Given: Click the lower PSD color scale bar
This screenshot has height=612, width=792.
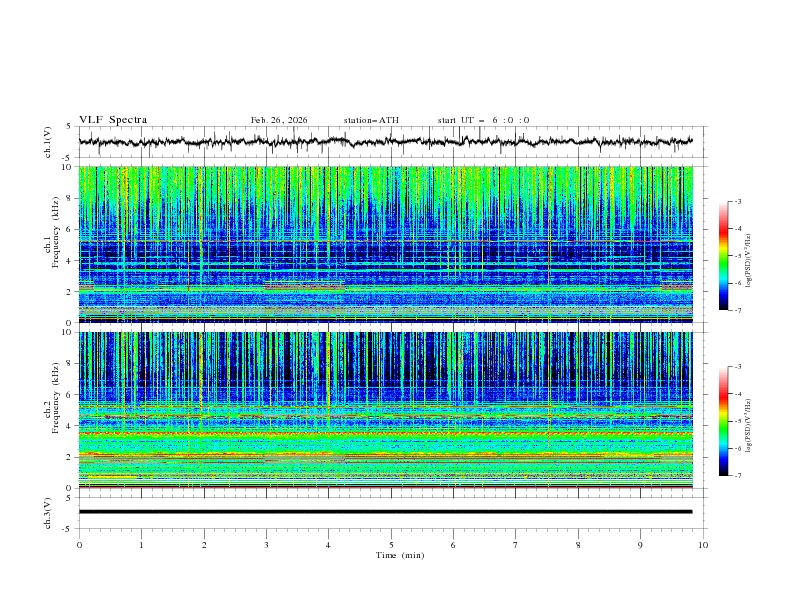Looking at the screenshot, I should coord(723,421).
